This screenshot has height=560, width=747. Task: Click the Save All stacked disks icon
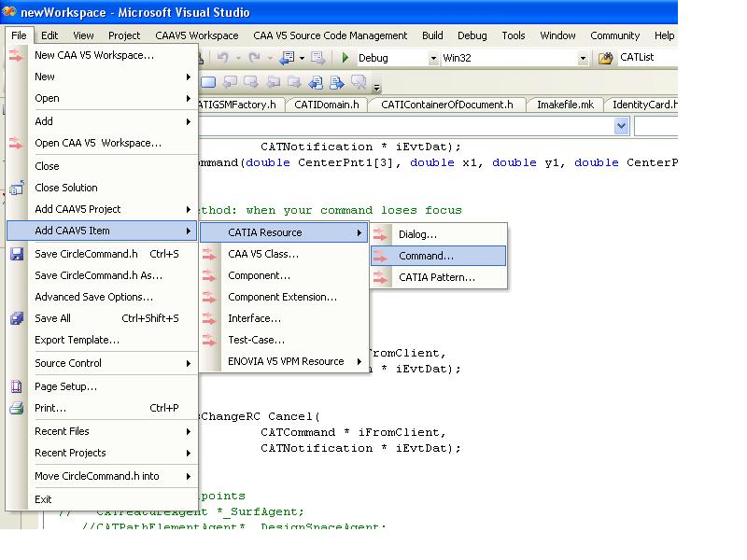click(17, 318)
